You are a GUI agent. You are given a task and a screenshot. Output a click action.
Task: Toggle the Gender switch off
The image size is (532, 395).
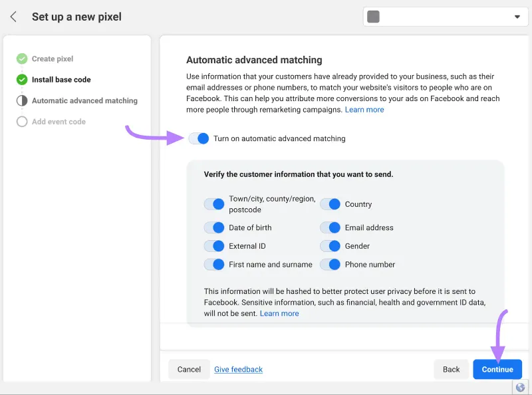pyautogui.click(x=331, y=245)
